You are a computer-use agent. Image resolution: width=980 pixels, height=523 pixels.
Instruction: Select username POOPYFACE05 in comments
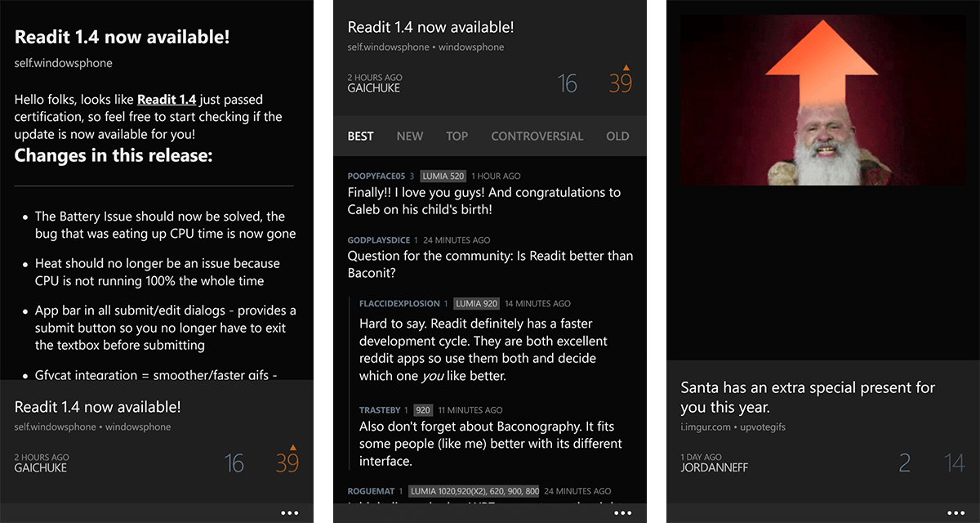pyautogui.click(x=376, y=176)
